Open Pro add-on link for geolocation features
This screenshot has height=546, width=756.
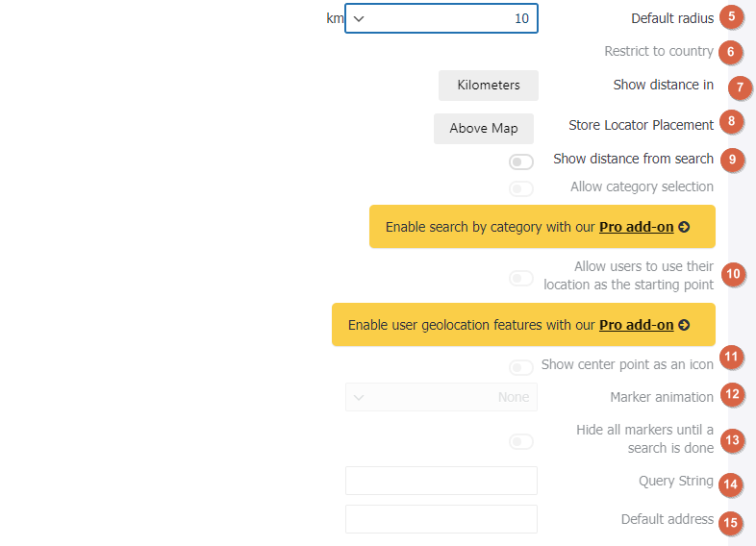click(x=636, y=325)
